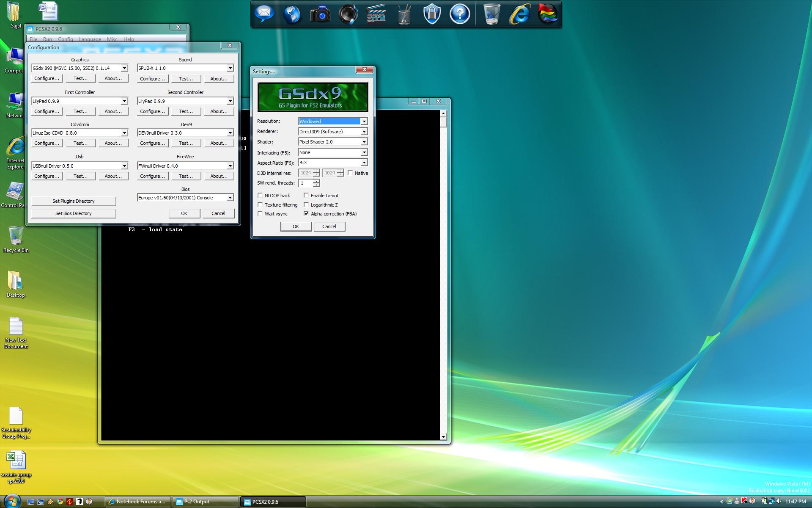
Task: Open Internet Explorer desktop shortcut
Action: point(16,152)
